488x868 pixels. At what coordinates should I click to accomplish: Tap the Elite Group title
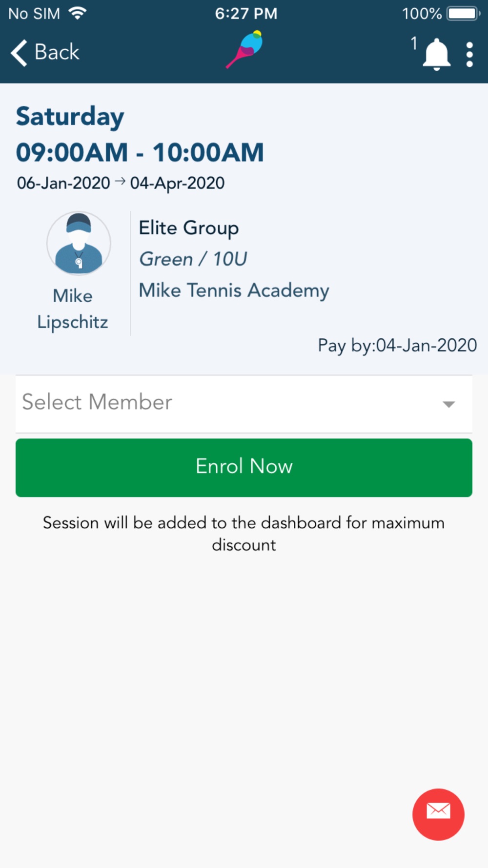pos(189,228)
